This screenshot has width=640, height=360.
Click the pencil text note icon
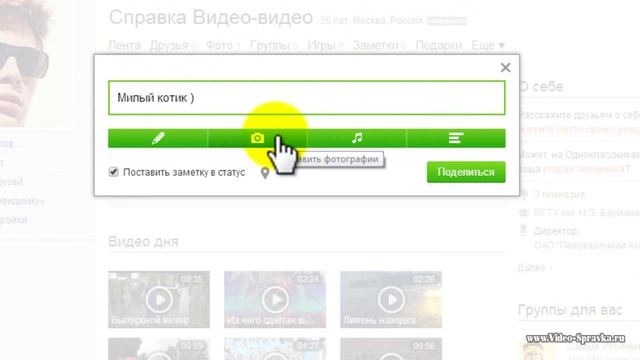[158, 138]
